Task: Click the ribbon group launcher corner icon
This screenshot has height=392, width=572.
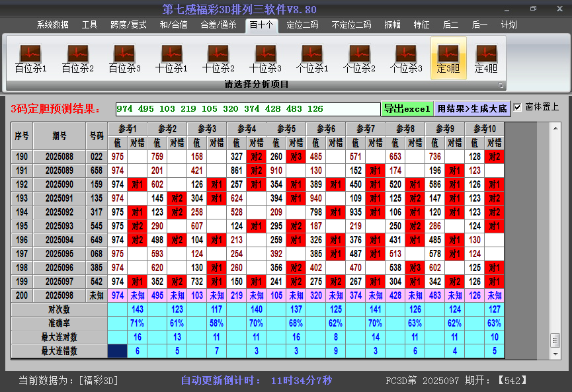Action: pyautogui.click(x=501, y=85)
